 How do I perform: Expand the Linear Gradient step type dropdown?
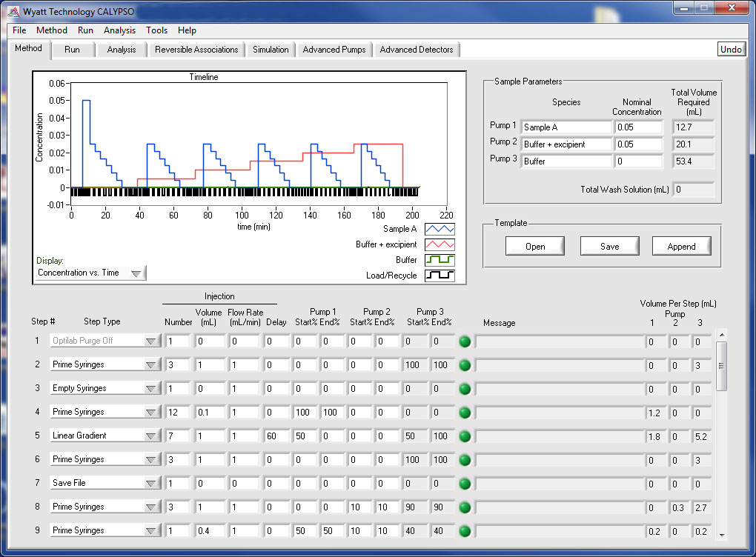click(151, 436)
